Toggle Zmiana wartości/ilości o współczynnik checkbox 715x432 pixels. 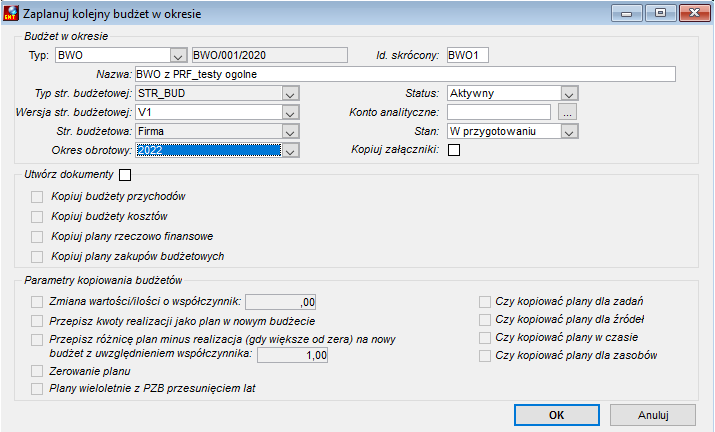[x=37, y=302]
